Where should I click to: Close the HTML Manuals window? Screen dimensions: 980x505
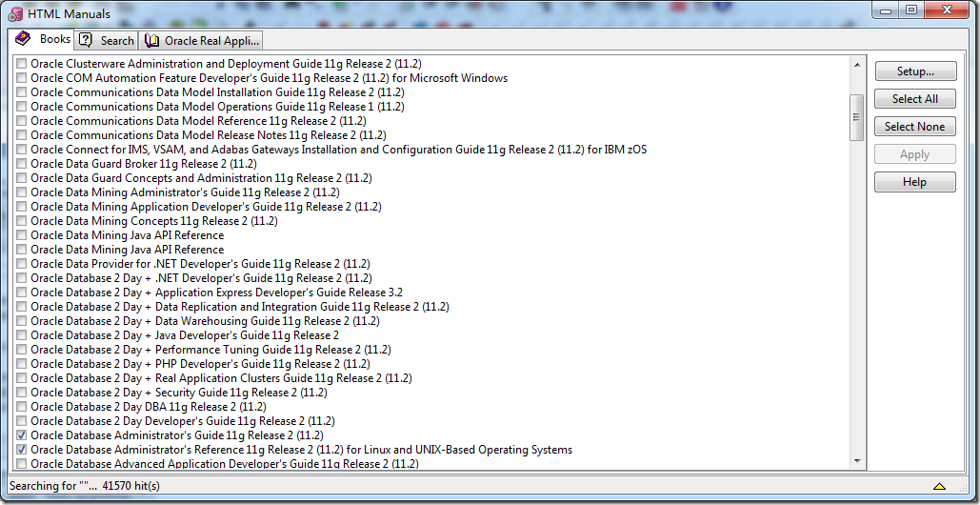click(947, 10)
